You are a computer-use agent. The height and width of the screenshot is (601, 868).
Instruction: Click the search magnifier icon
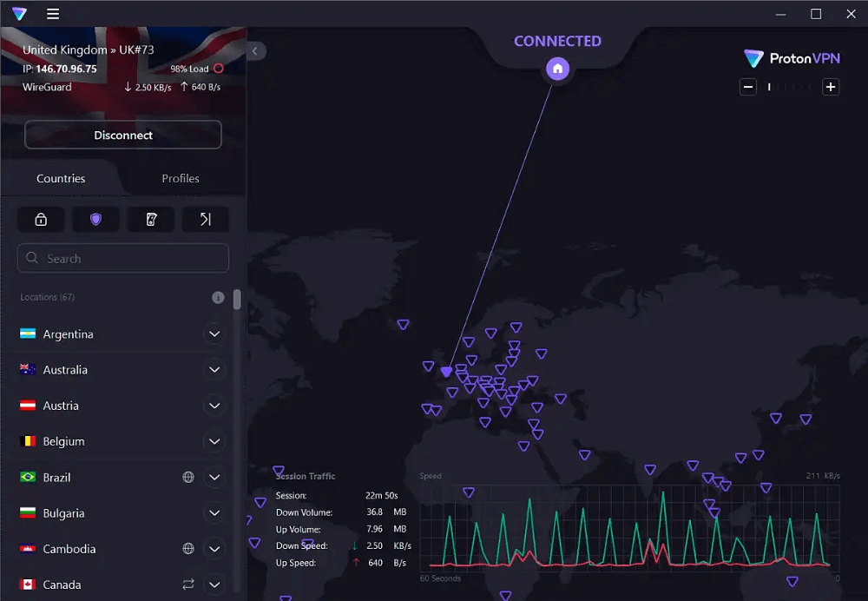tap(32, 258)
